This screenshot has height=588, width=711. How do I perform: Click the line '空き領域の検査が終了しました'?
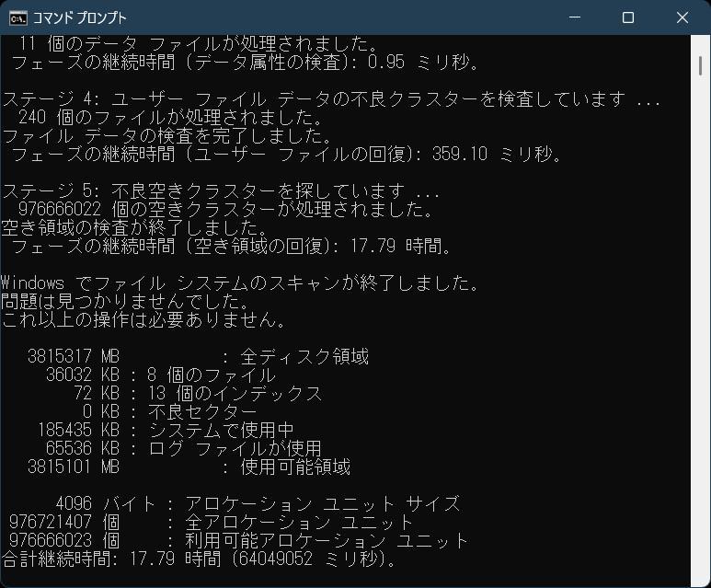coord(133,228)
